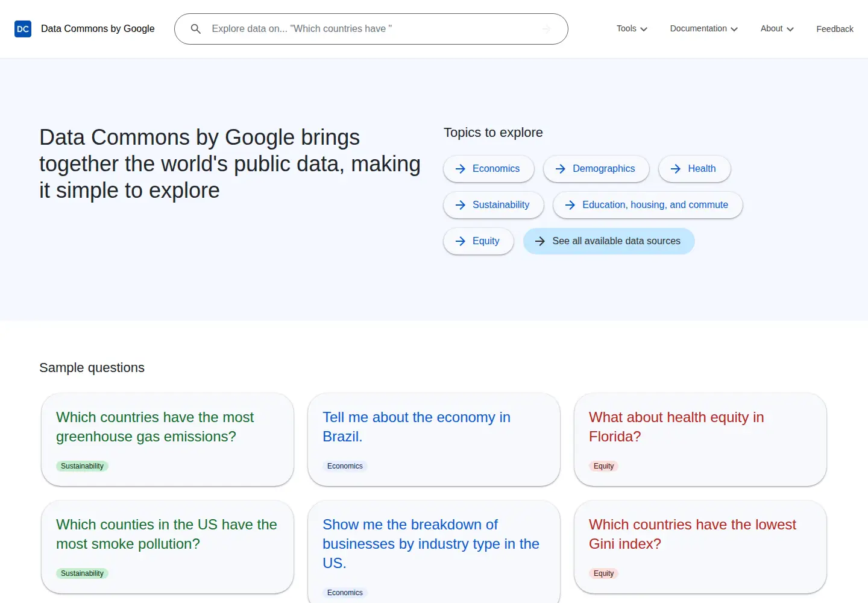This screenshot has height=603, width=868.
Task: Focus the Explore data search field
Action: point(371,29)
